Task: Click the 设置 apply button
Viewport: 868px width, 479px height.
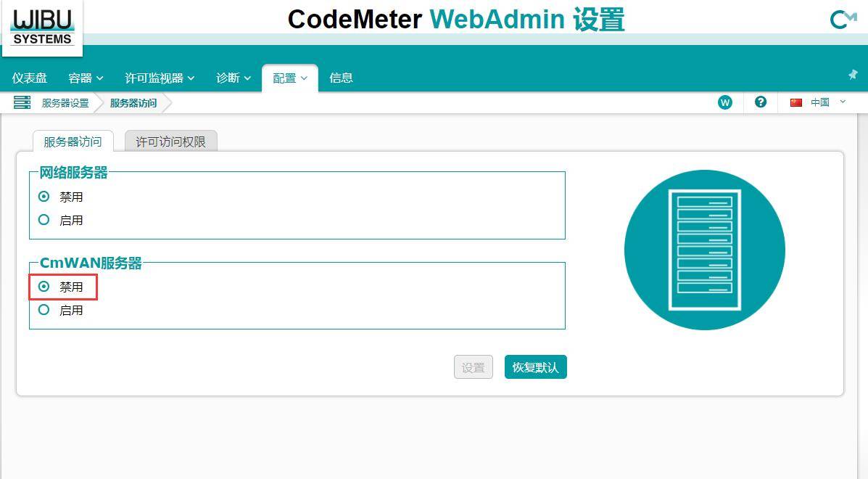Action: pos(474,367)
